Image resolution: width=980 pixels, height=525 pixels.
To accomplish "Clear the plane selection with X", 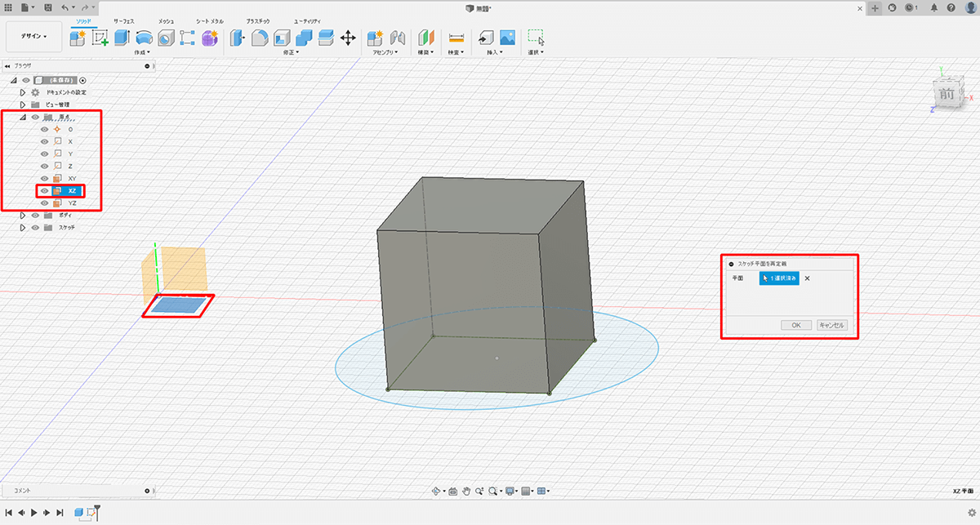I will pos(808,278).
